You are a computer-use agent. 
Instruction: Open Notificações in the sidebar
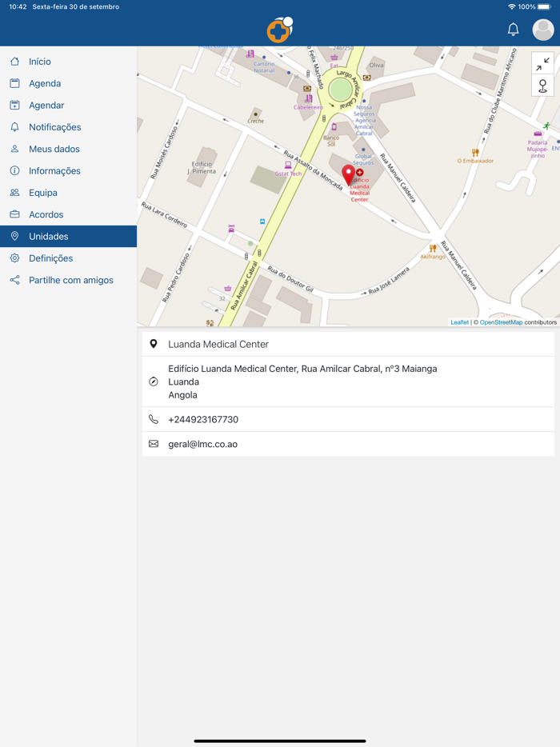point(68,127)
